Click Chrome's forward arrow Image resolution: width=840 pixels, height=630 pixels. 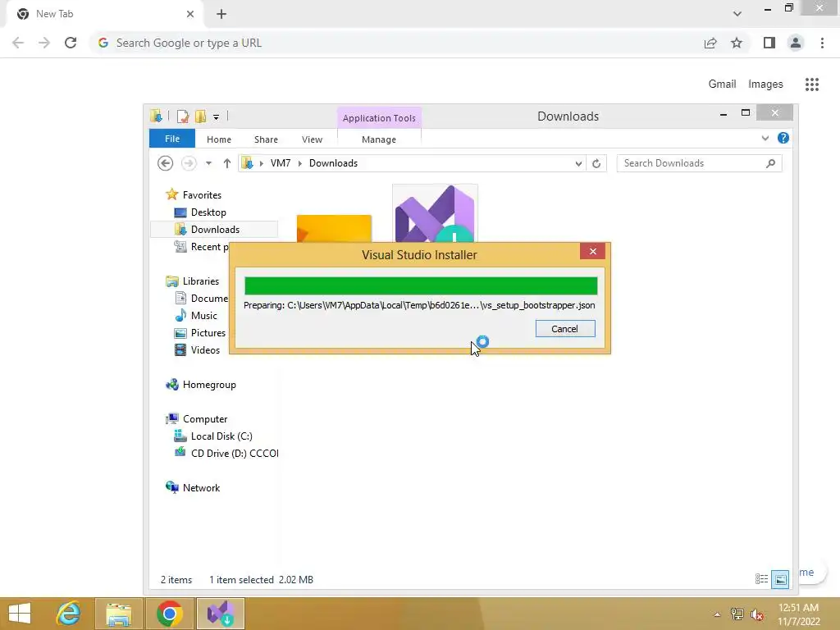[44, 43]
